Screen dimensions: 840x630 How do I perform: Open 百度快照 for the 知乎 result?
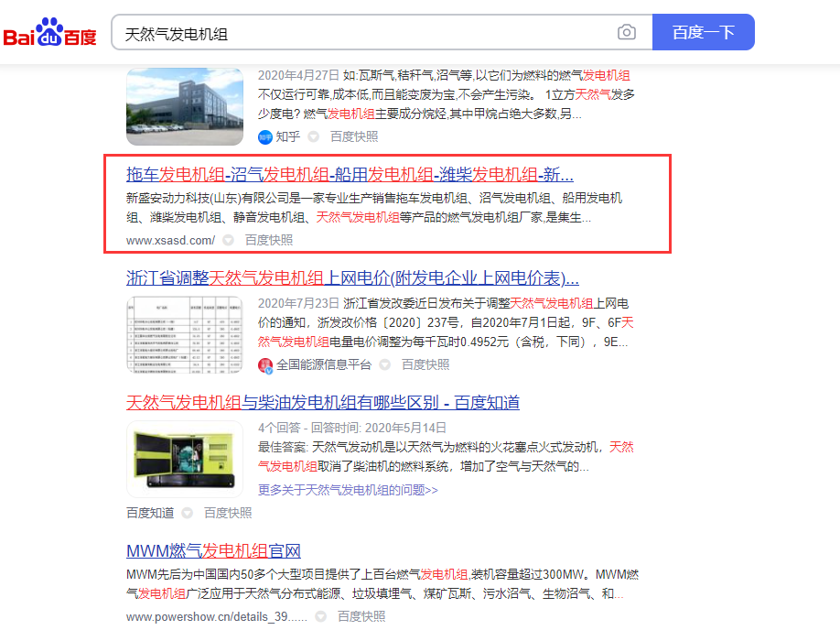(354, 136)
